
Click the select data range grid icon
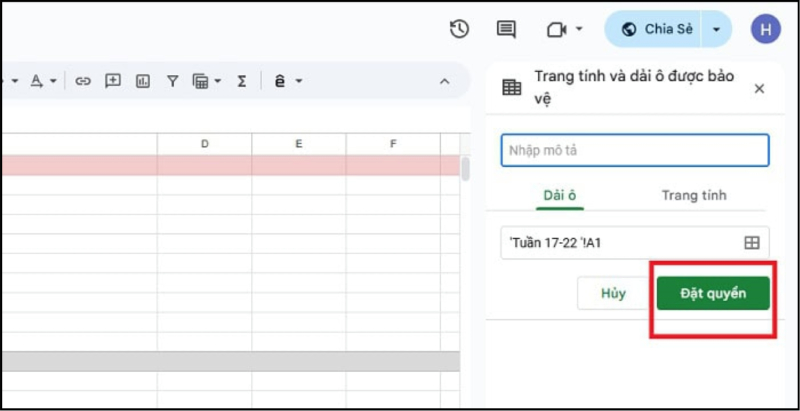point(752,243)
